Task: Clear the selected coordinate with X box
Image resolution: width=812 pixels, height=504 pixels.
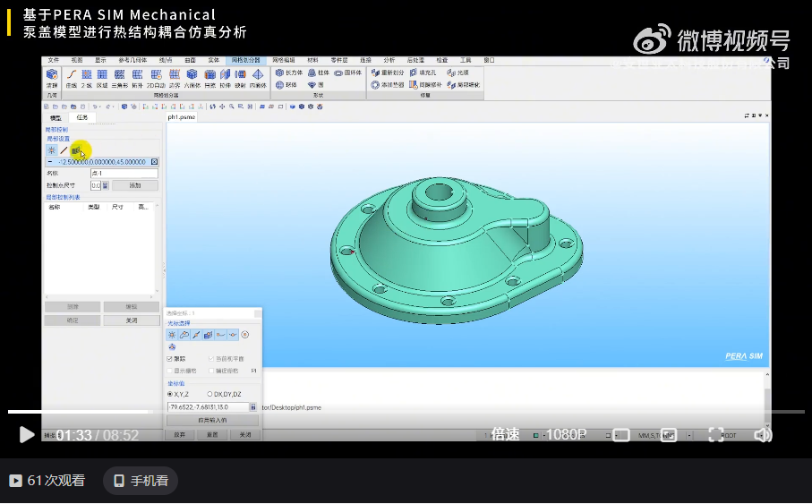Action: click(154, 162)
